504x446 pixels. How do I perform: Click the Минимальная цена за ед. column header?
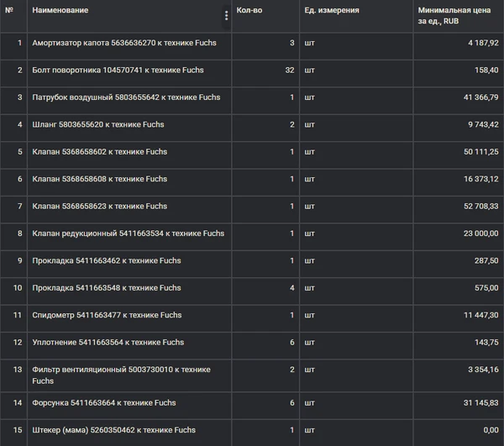[x=454, y=15]
